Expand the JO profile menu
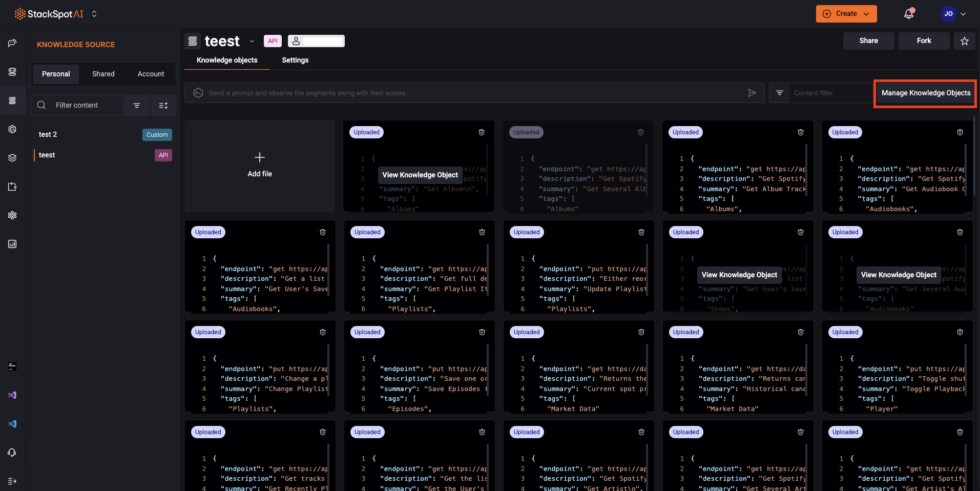 pyautogui.click(x=954, y=14)
